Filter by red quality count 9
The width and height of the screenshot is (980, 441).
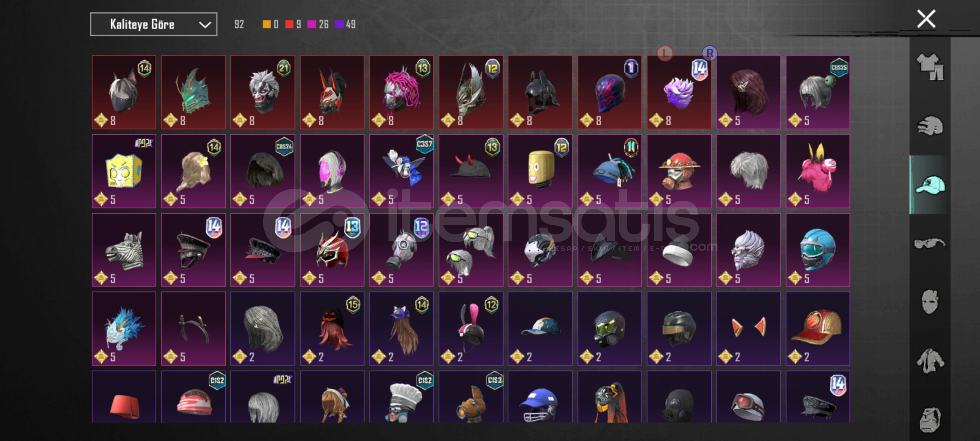point(293,24)
